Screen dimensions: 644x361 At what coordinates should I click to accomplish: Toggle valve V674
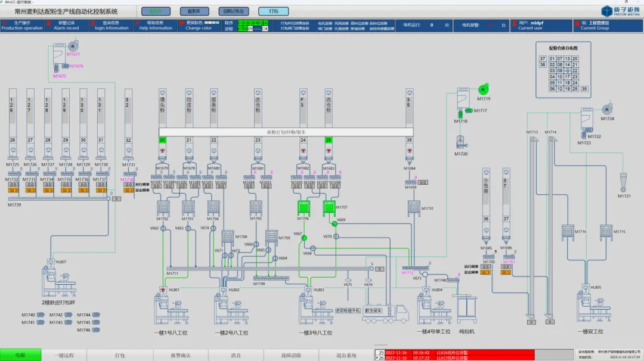pos(213,229)
